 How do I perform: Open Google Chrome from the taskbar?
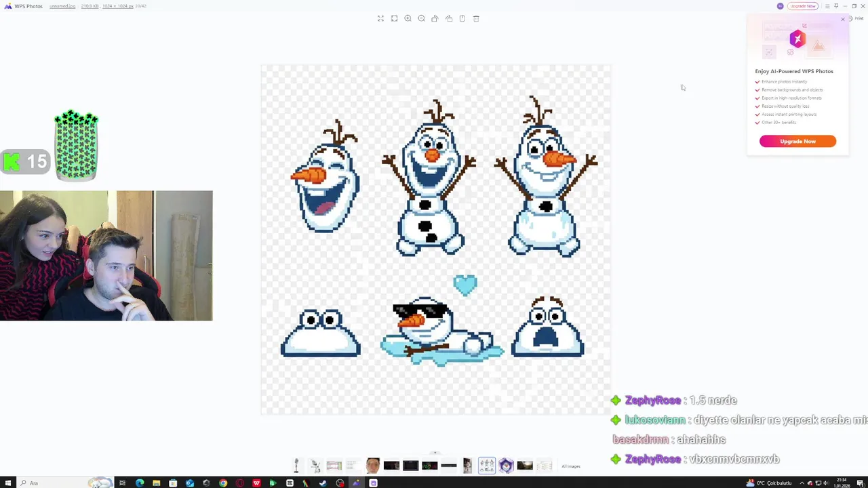pyautogui.click(x=222, y=483)
